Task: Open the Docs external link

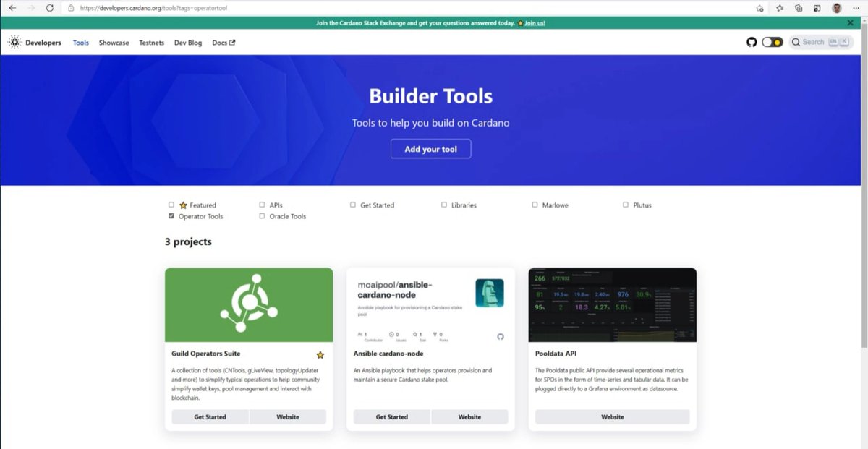Action: pyautogui.click(x=224, y=43)
